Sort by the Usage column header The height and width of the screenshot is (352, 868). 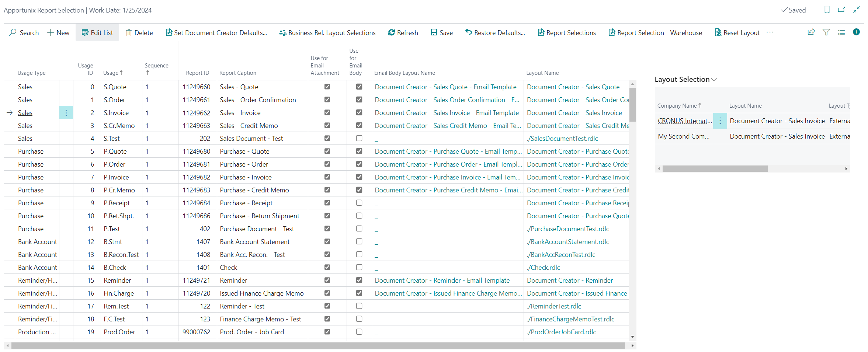point(113,73)
